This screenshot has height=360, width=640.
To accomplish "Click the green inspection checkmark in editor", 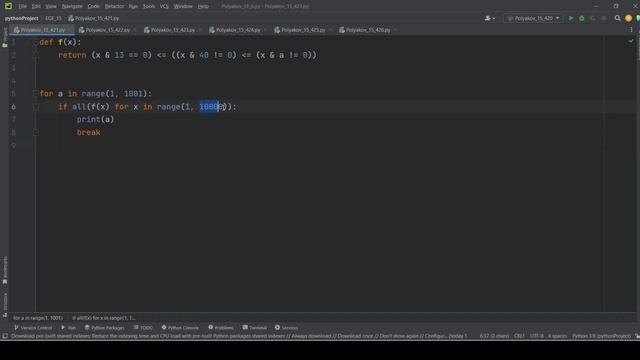I will [x=631, y=41].
